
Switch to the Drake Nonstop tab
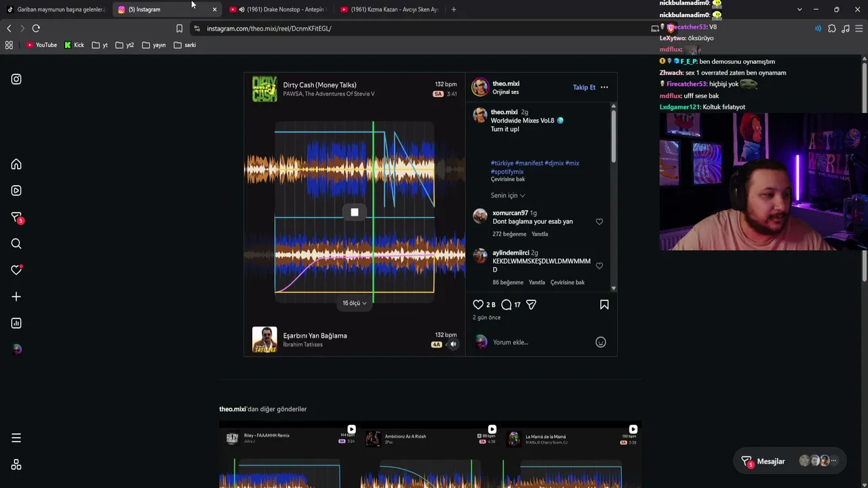pyautogui.click(x=279, y=9)
